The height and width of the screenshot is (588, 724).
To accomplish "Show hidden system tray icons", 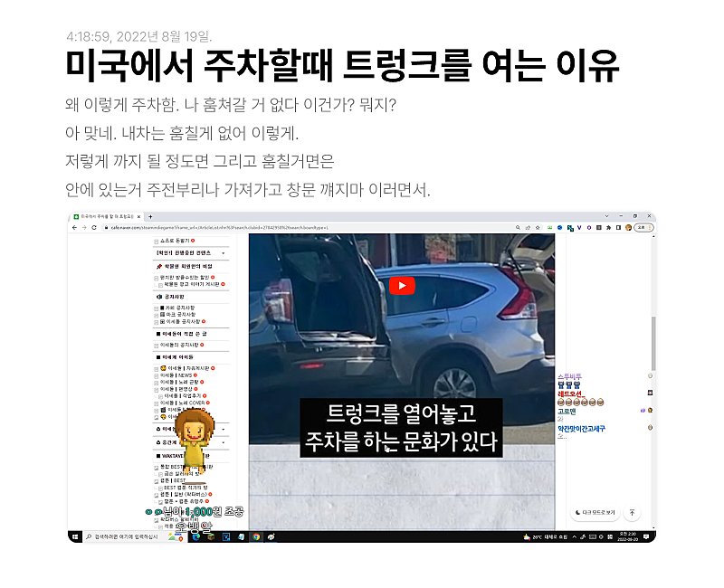I will pyautogui.click(x=575, y=536).
